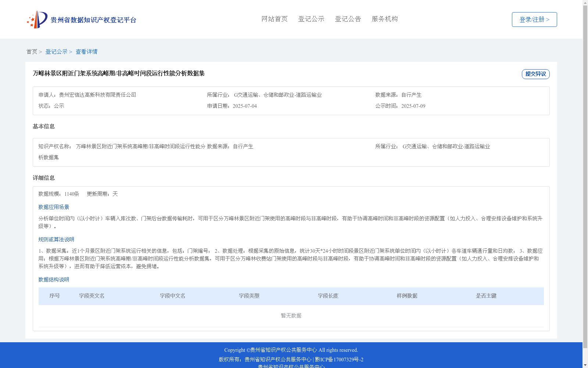The width and height of the screenshot is (588, 368).
Task: Open the 服务机构 navigation menu
Action: click(385, 19)
